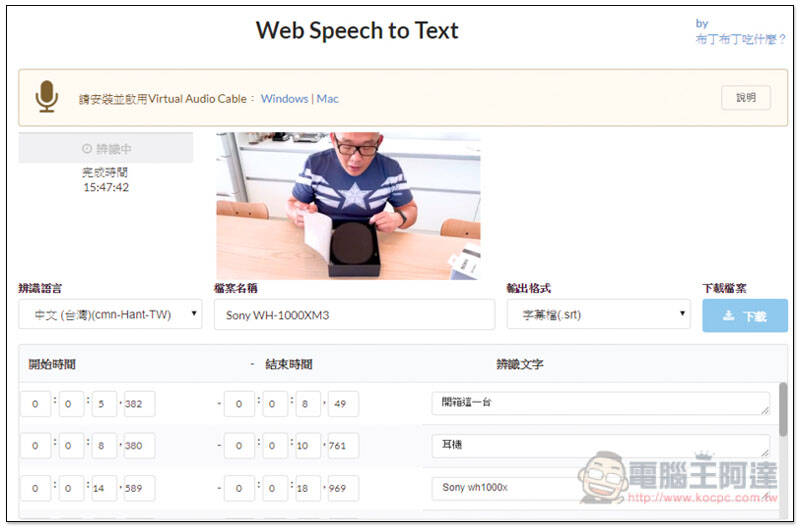Click end milliseconds field showing 761
Screen dimensions: 800x528
(343, 446)
